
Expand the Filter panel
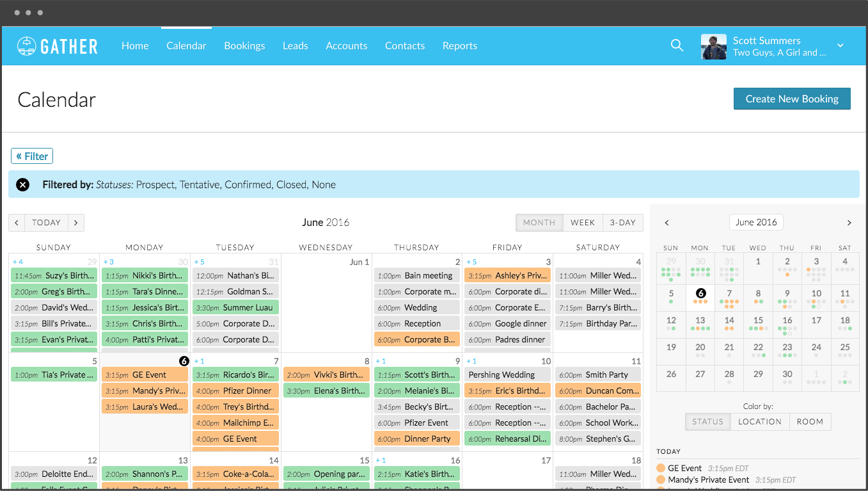coord(32,156)
